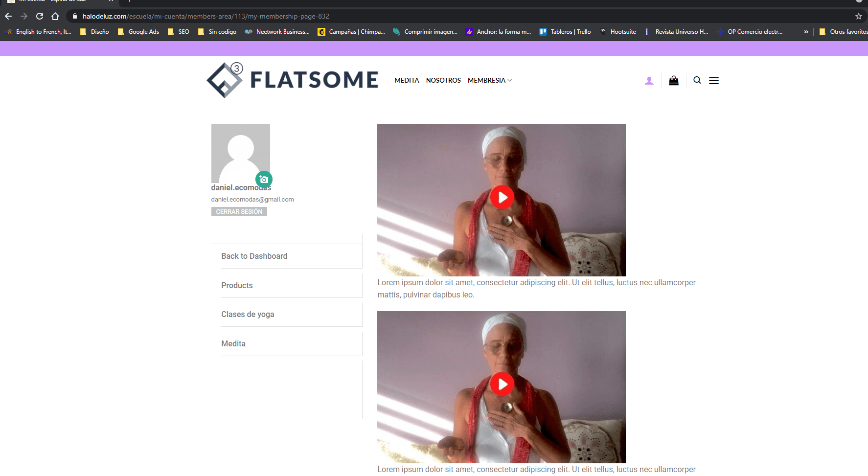Open the Comprimir imagen bookmark
The image size is (868, 476).
pos(425,32)
